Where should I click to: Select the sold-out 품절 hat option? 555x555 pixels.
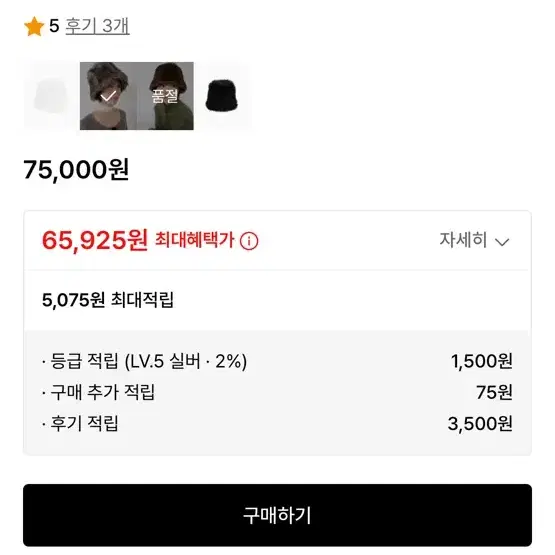165,96
